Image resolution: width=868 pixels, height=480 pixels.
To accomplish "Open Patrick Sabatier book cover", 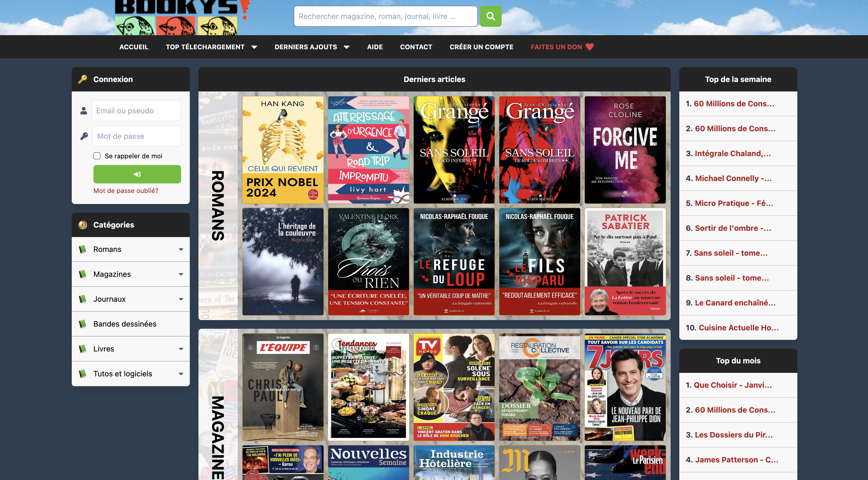I will [625, 262].
